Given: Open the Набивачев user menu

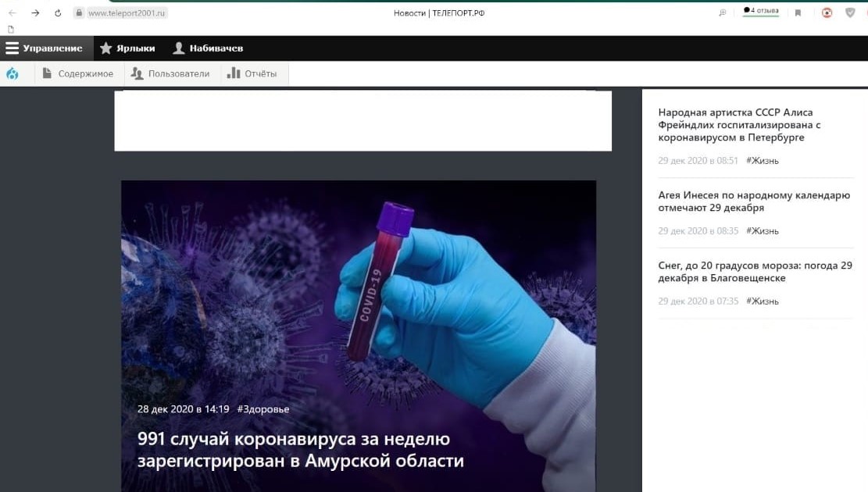Looking at the screenshot, I should [x=208, y=48].
